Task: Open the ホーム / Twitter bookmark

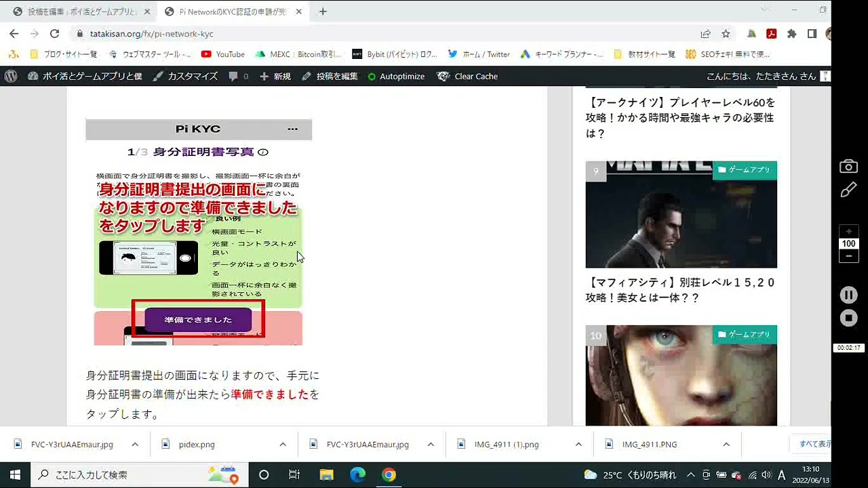Action: tap(479, 54)
